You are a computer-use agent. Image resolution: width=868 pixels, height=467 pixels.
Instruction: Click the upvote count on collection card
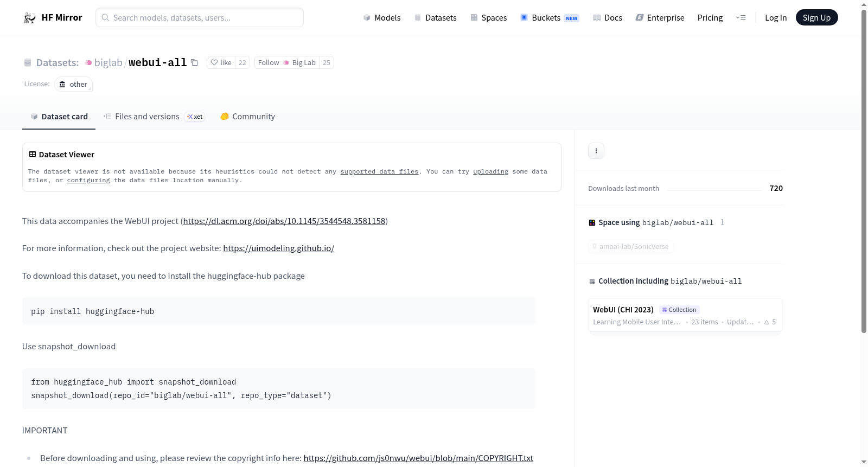pos(770,322)
